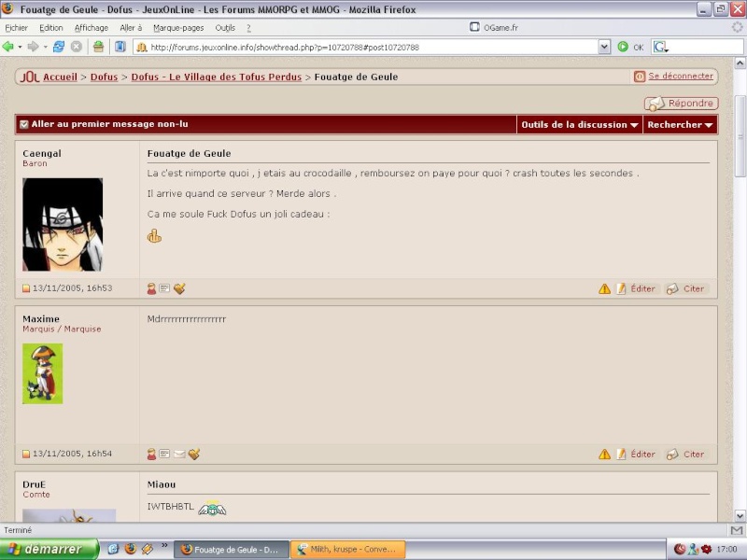
Task: Click Maxime's avatar image
Action: (42, 374)
